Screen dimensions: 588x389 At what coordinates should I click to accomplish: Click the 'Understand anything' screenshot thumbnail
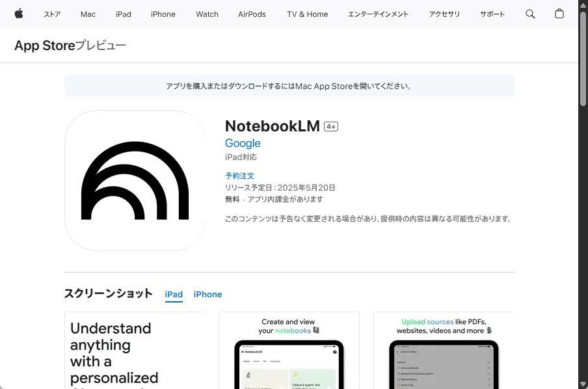coord(134,351)
